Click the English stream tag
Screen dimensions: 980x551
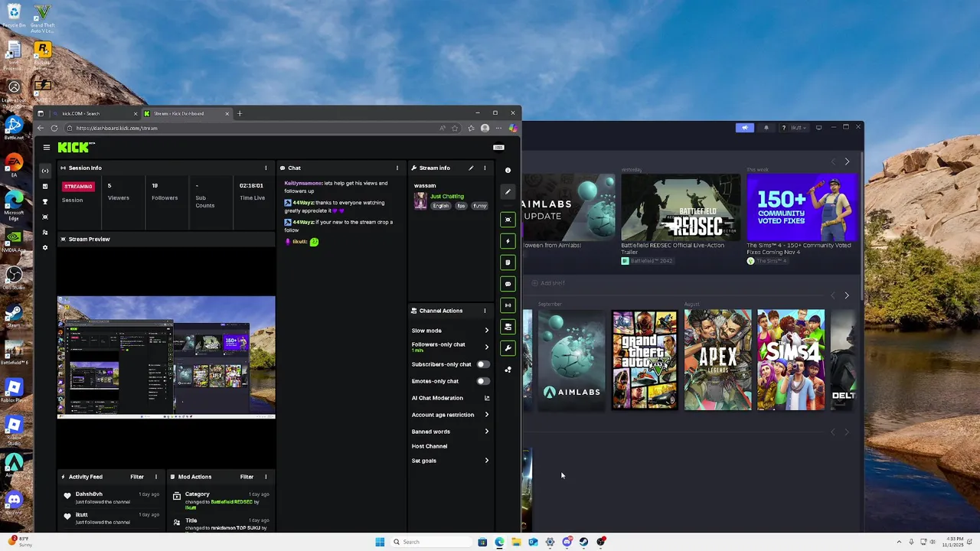pos(441,206)
